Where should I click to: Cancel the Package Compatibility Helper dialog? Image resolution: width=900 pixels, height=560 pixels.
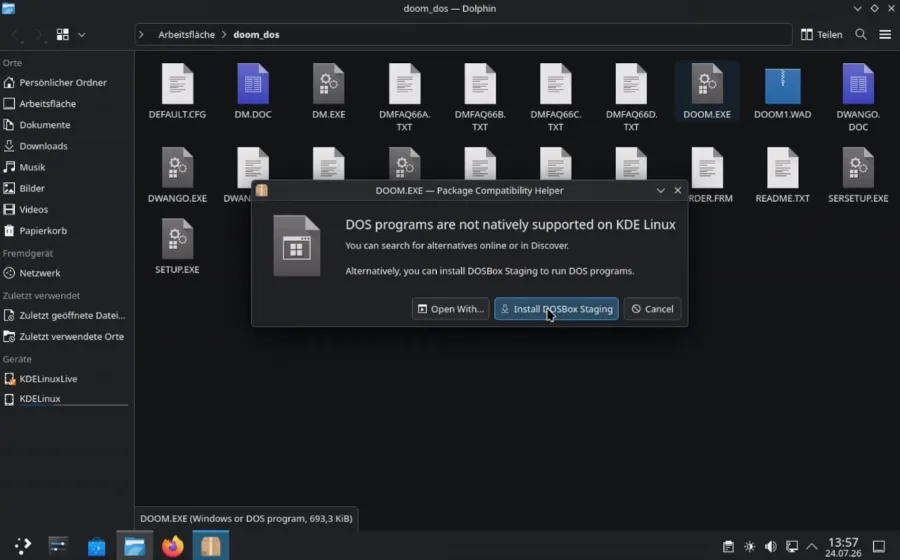coord(653,309)
